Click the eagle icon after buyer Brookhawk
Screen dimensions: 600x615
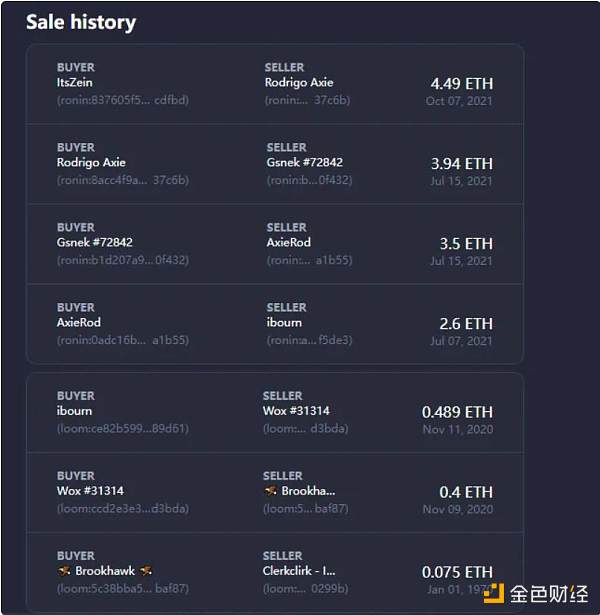pyautogui.click(x=146, y=571)
